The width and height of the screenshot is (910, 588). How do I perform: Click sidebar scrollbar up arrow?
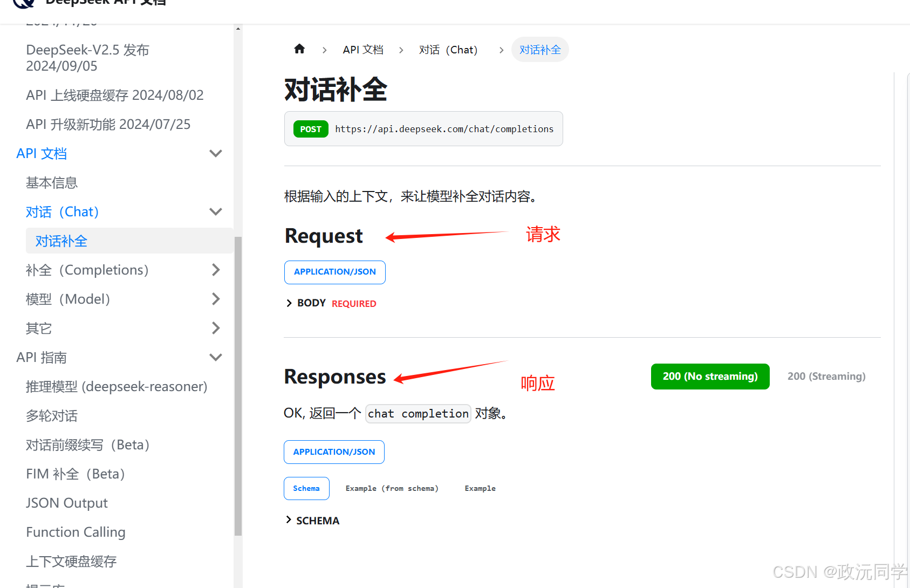pos(238,29)
